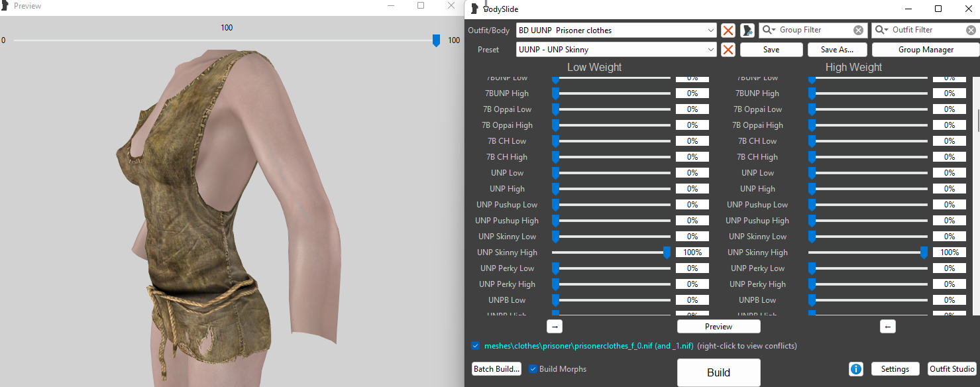Copy low weight values to high with right arrow
This screenshot has width=980, height=387.
point(555,326)
